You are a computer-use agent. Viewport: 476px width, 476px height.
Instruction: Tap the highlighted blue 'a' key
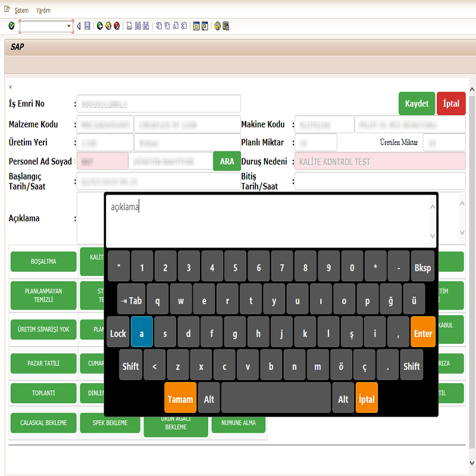142,332
